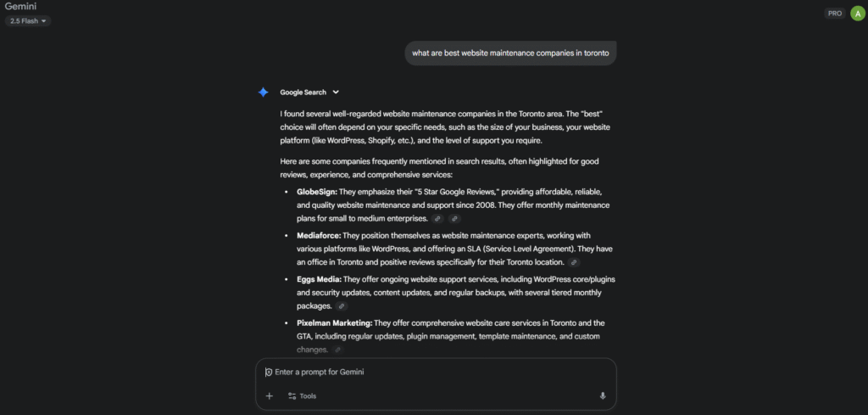Viewport: 868px width, 415px height.
Task: Click the microphone icon for voice input
Action: [x=603, y=395]
